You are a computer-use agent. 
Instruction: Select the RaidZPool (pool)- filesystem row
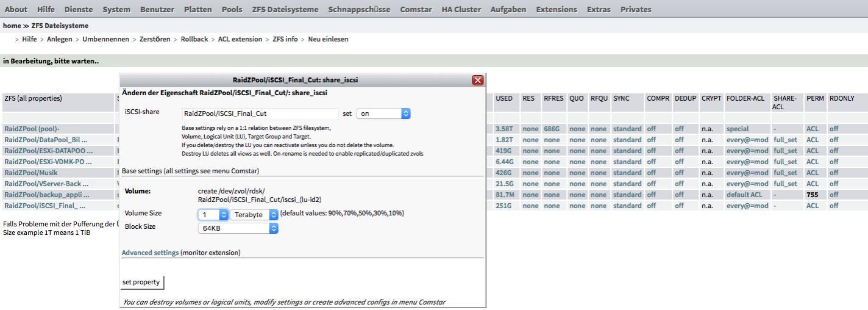coord(32,129)
